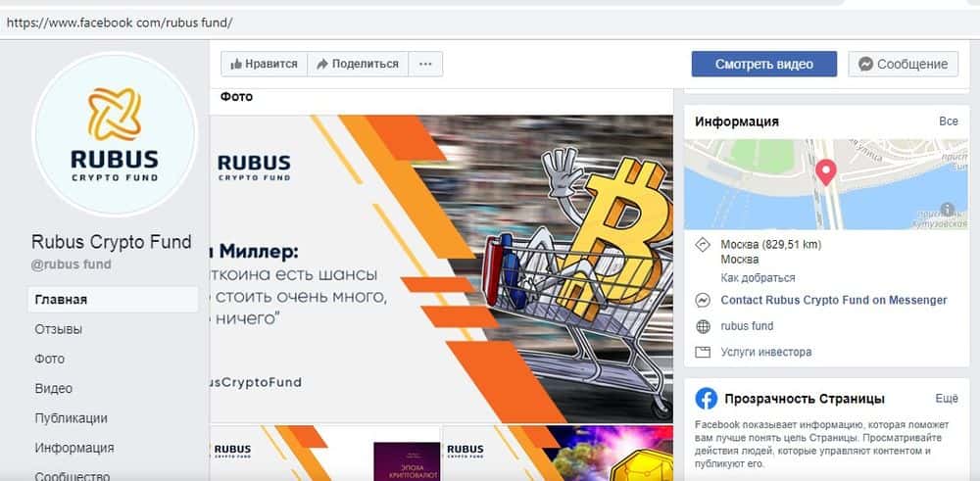The height and width of the screenshot is (481, 980).
Task: Open the Сообщение messenger button
Action: point(904,64)
